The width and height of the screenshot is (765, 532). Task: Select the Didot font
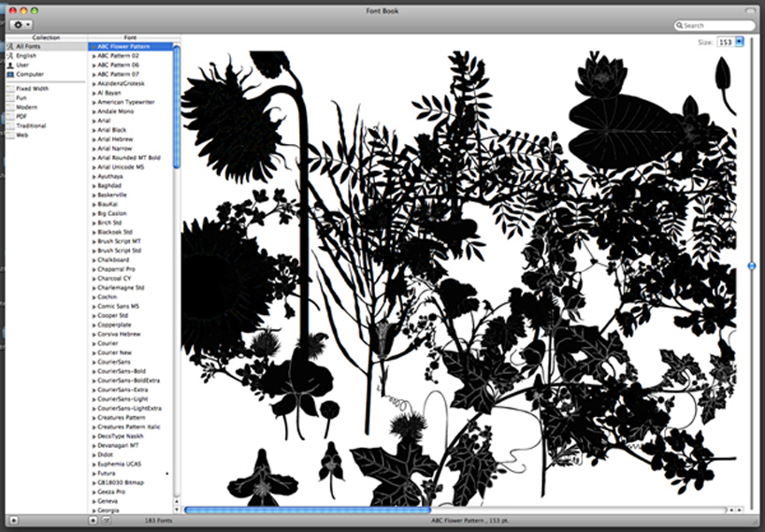click(x=108, y=454)
